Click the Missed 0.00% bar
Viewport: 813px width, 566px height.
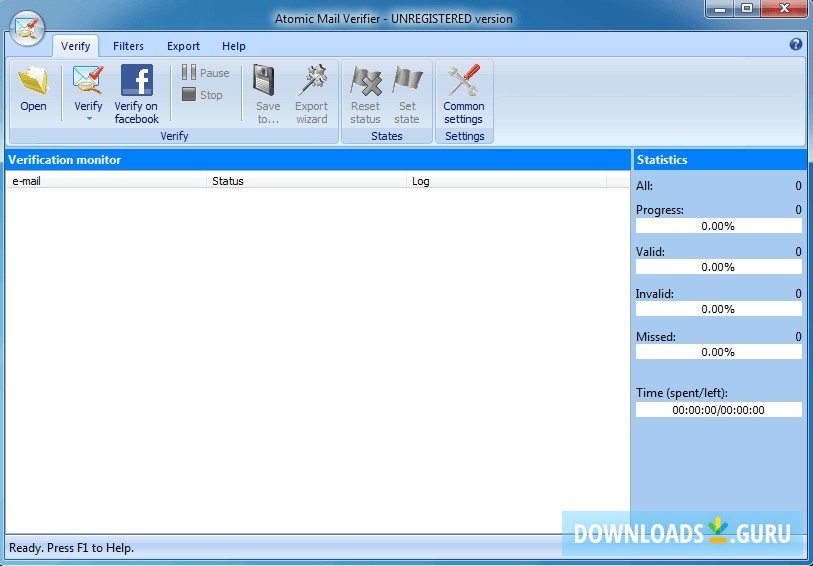pyautogui.click(x=718, y=352)
